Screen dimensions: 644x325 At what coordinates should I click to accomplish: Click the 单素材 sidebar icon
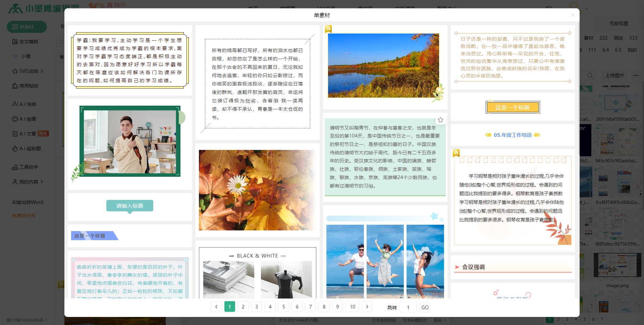(15, 27)
